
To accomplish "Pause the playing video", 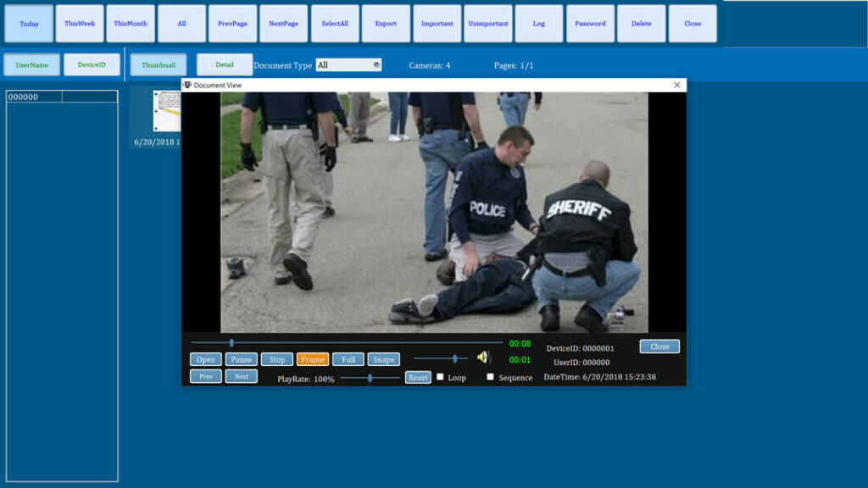I will coord(241,359).
